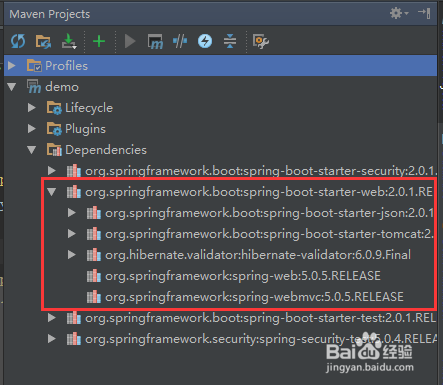Expand hibernate-validator dependency arrow
Image resolution: width=443 pixels, height=385 pixels.
click(x=72, y=255)
